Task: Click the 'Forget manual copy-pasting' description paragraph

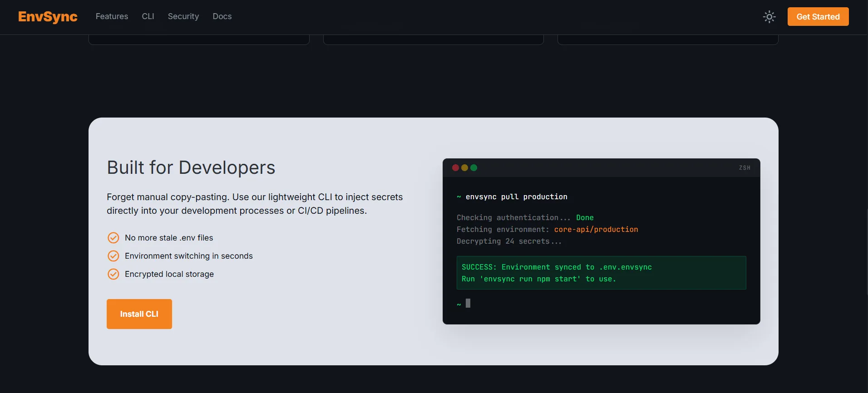Action: [x=255, y=204]
